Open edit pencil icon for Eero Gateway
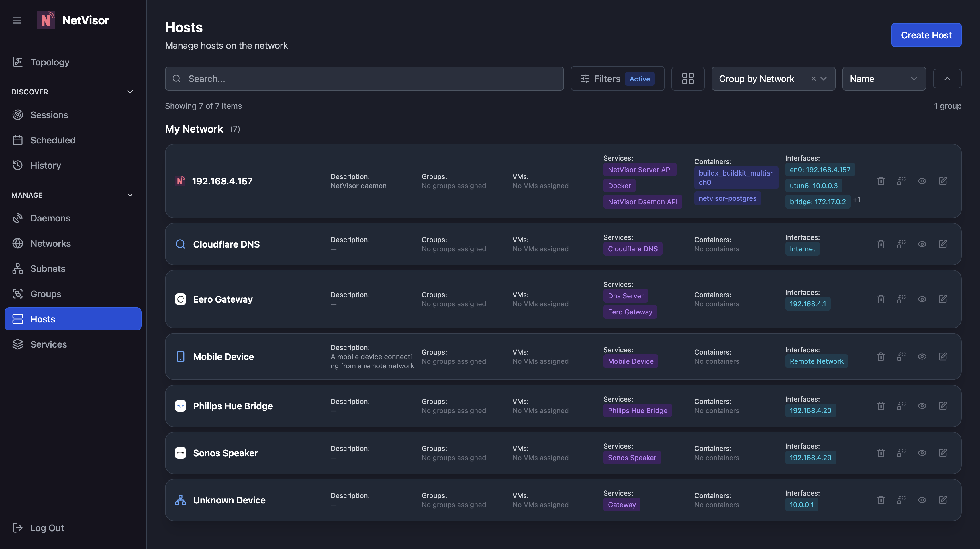Screen dimensions: 980x549 (943, 299)
